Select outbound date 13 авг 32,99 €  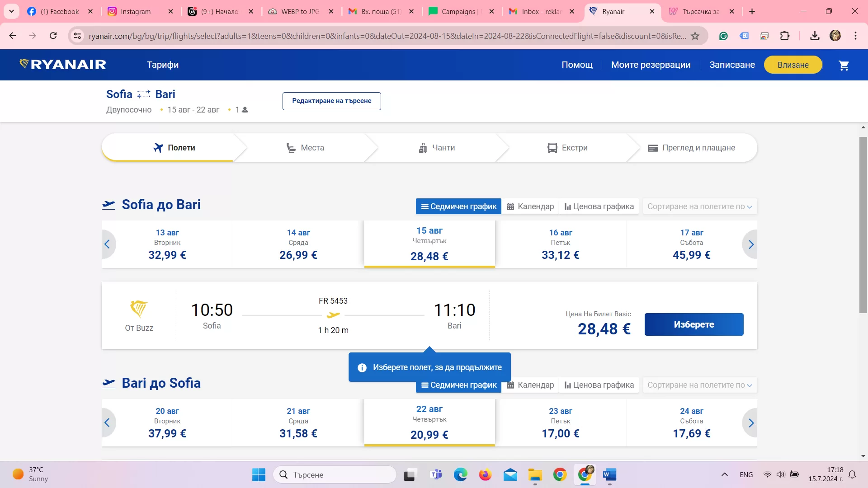167,244
